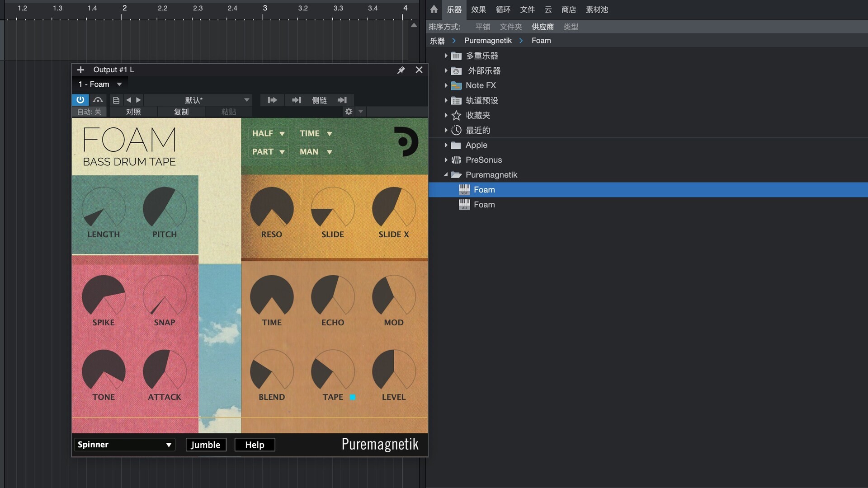The width and height of the screenshot is (868, 488).
Task: Switch to the 循环 loops tab
Action: coord(503,9)
